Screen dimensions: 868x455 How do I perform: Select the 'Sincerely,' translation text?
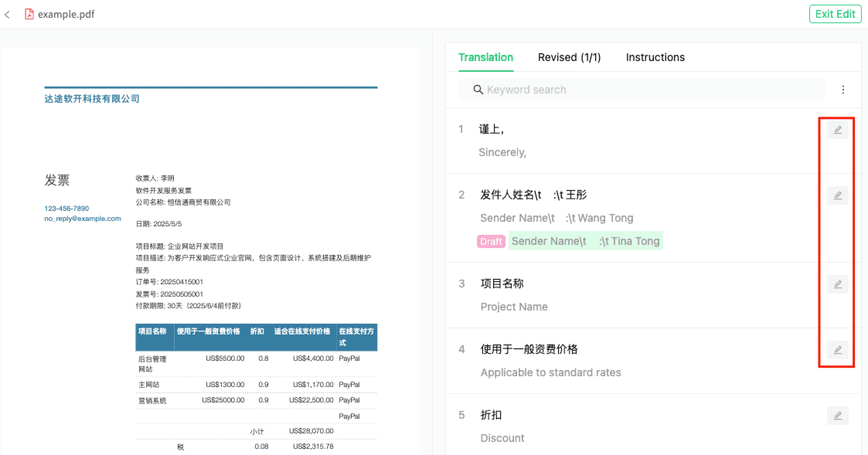pos(502,152)
